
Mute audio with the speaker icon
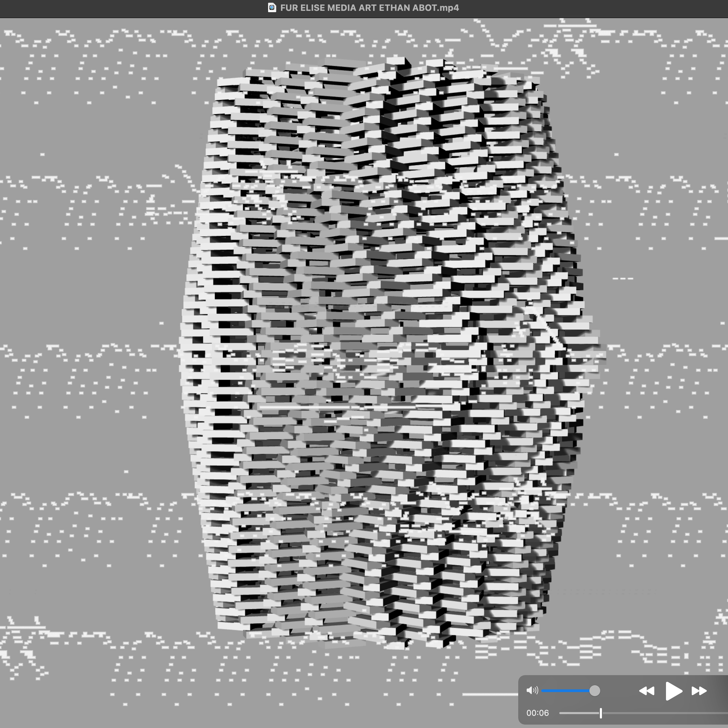click(x=532, y=690)
